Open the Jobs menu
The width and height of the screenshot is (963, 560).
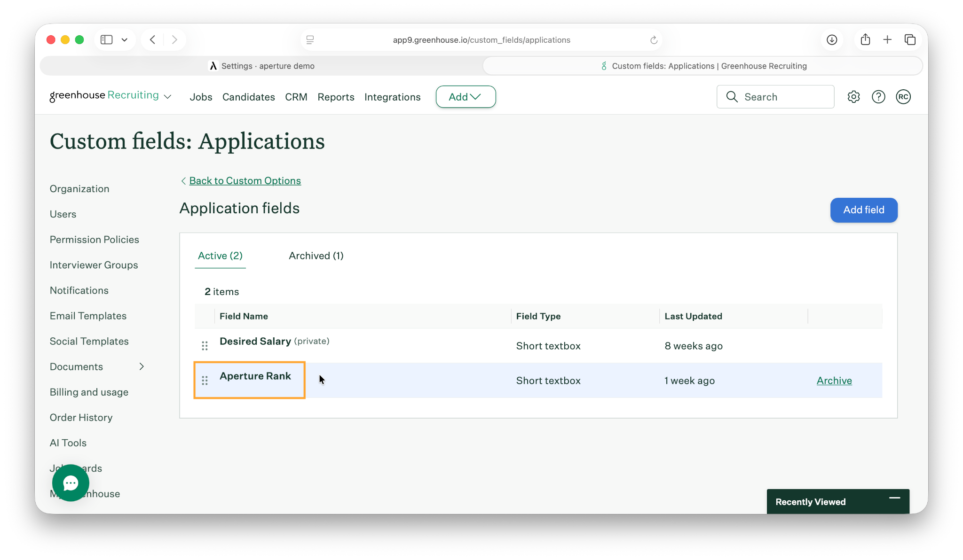[201, 97]
